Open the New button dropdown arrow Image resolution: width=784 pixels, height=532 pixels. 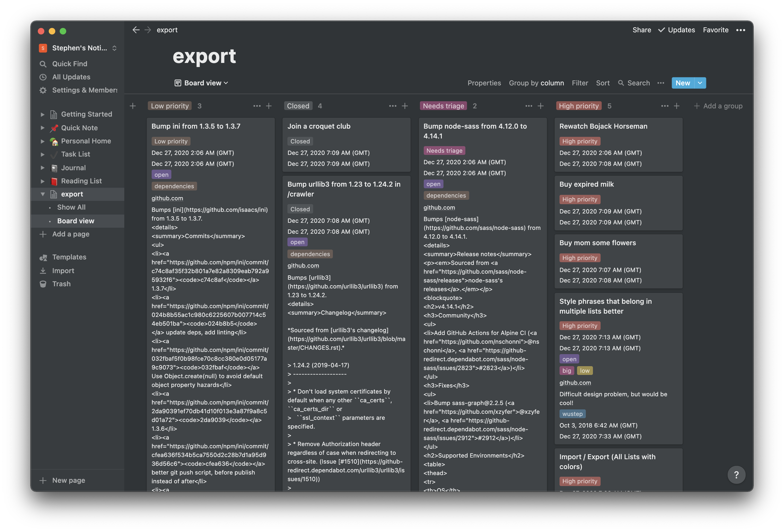700,83
